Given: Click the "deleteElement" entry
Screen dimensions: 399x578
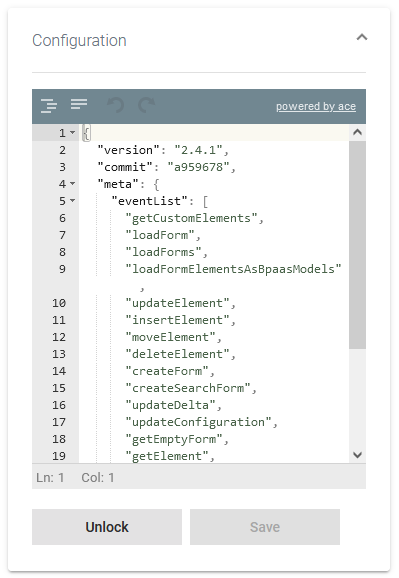Looking at the screenshot, I should point(180,354).
